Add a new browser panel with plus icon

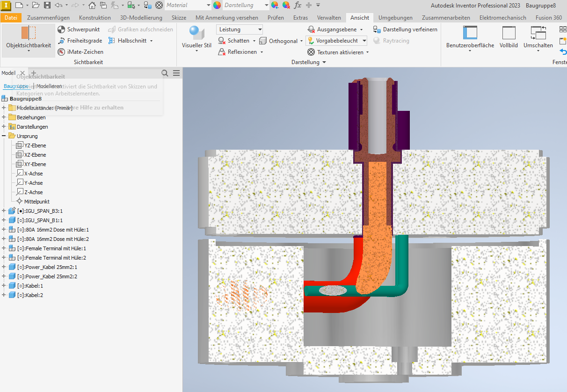click(x=33, y=73)
